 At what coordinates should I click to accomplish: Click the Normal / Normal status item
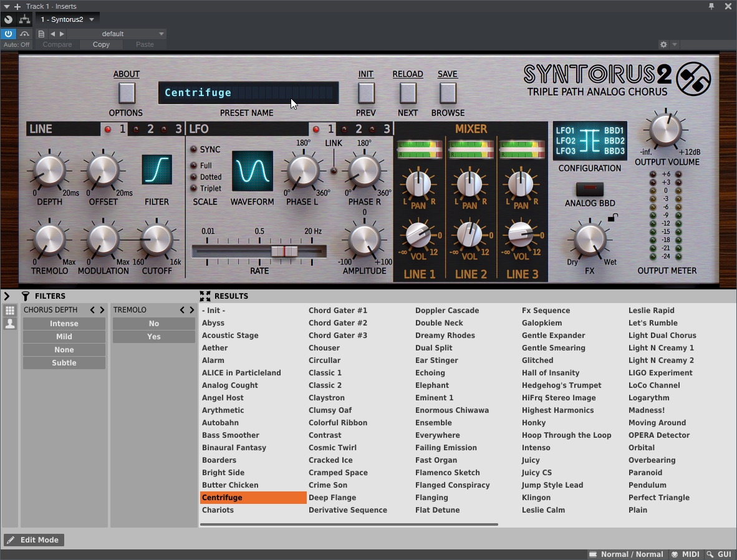click(x=626, y=554)
